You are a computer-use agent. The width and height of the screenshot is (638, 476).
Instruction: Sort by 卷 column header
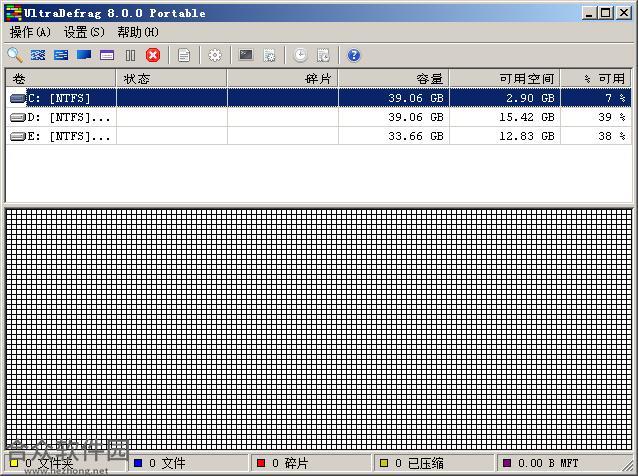61,79
